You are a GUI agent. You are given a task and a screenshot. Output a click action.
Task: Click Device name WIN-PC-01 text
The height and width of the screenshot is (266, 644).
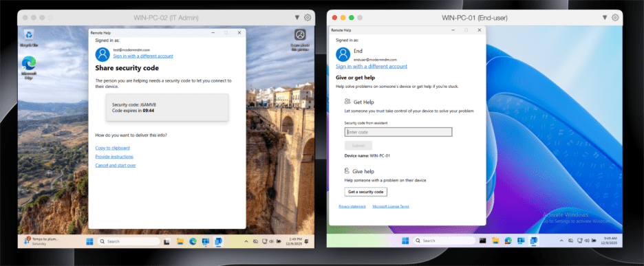point(367,156)
